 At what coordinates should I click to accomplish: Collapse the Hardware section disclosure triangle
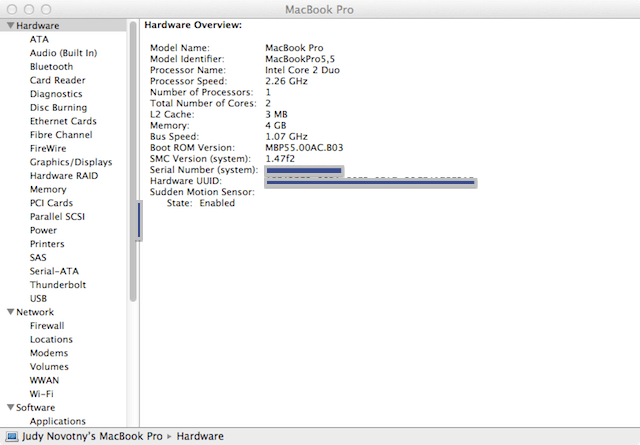point(11,25)
